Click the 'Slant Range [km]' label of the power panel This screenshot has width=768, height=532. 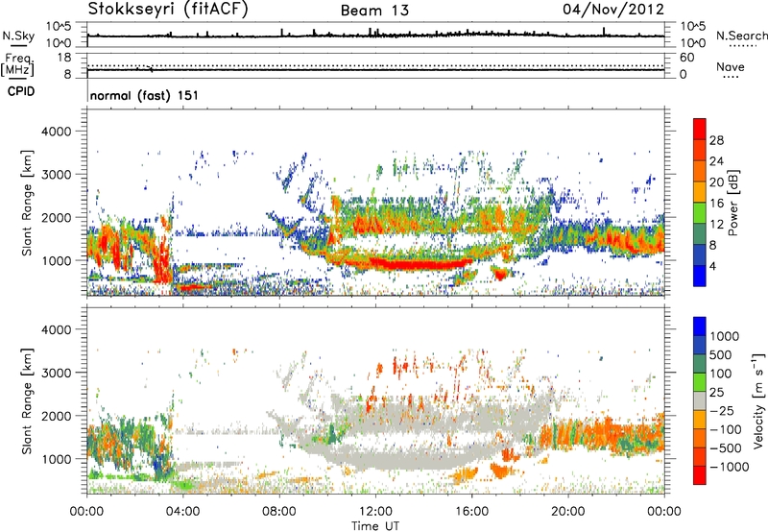27,203
